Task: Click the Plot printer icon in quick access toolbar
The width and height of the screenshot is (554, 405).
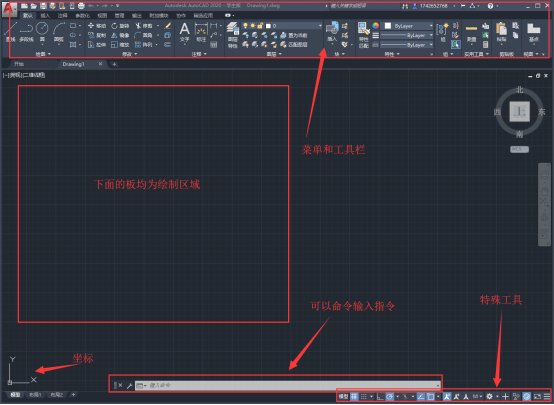Action: 81,6
